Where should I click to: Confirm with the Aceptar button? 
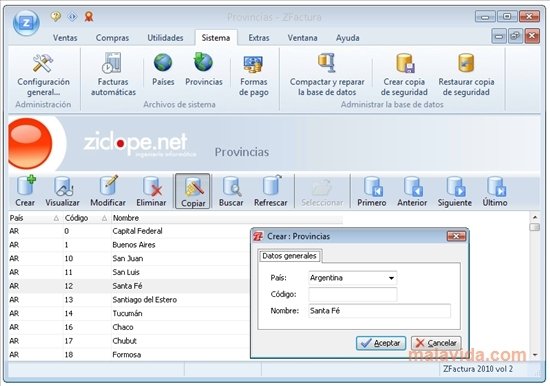[381, 343]
